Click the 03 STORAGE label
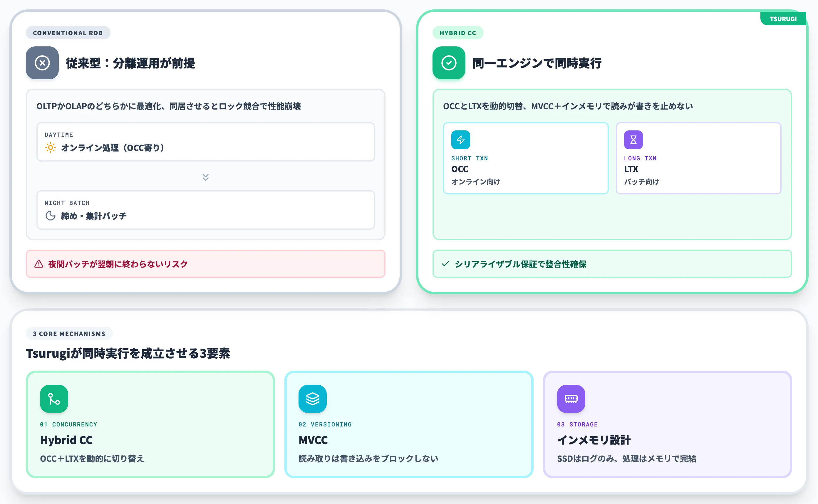Screen dimensions: 818x504 [x=578, y=424]
